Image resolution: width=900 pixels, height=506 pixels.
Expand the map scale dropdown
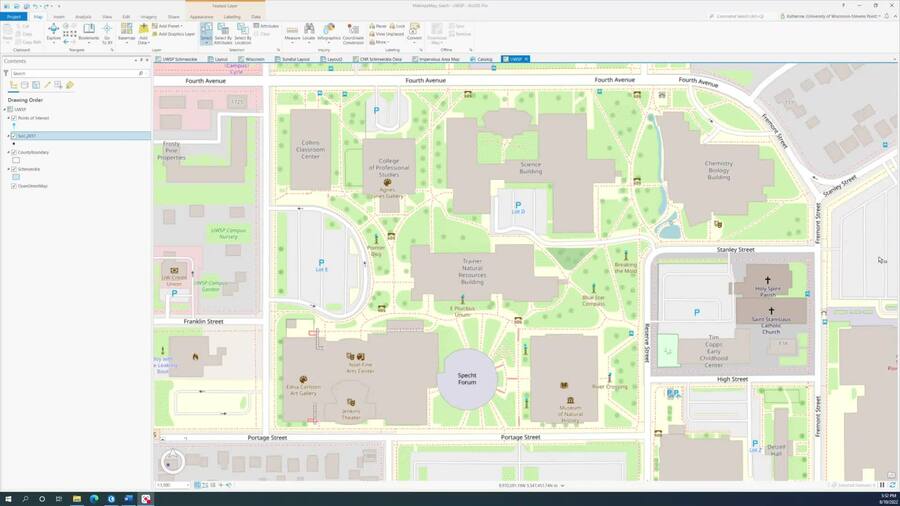click(x=187, y=485)
